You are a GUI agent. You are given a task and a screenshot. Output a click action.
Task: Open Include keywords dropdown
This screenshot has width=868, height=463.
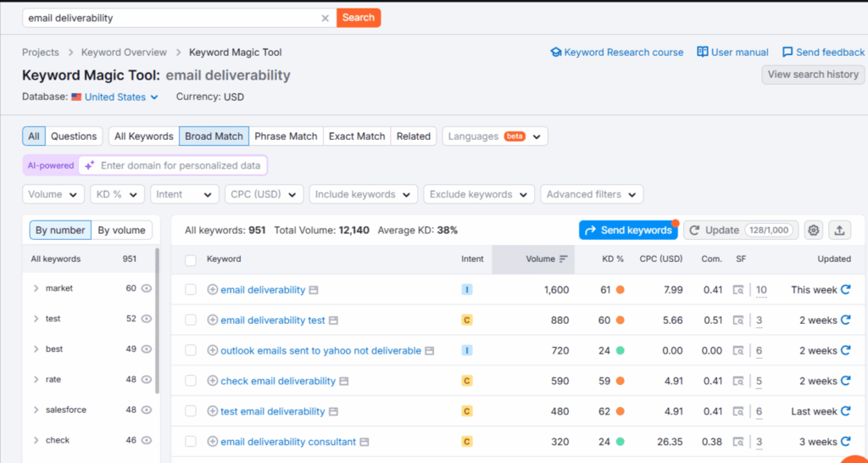coord(364,194)
